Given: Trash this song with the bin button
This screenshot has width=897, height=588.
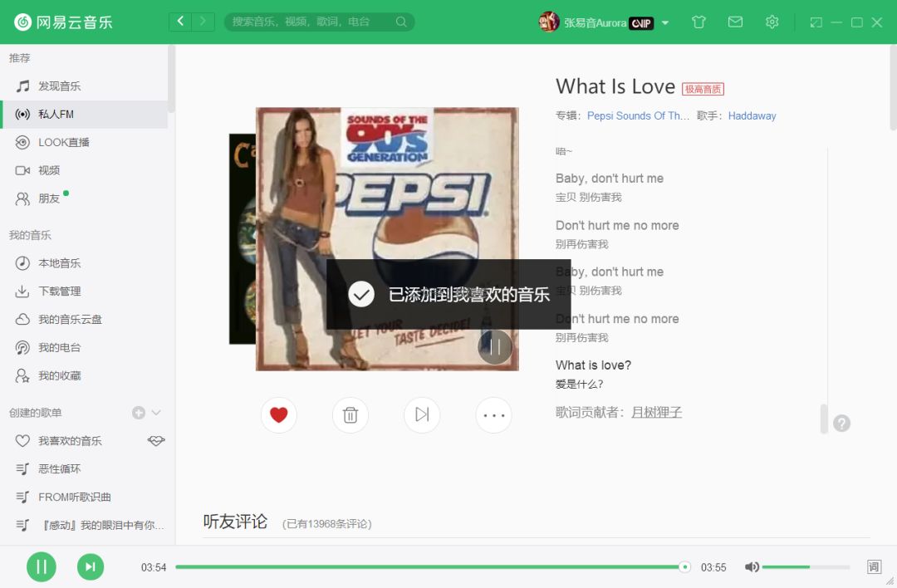Looking at the screenshot, I should click(350, 414).
